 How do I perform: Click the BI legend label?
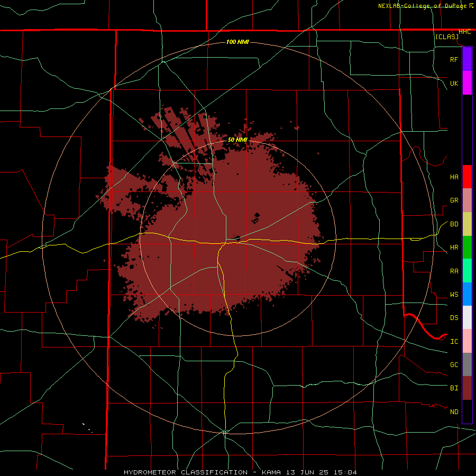pos(454,388)
